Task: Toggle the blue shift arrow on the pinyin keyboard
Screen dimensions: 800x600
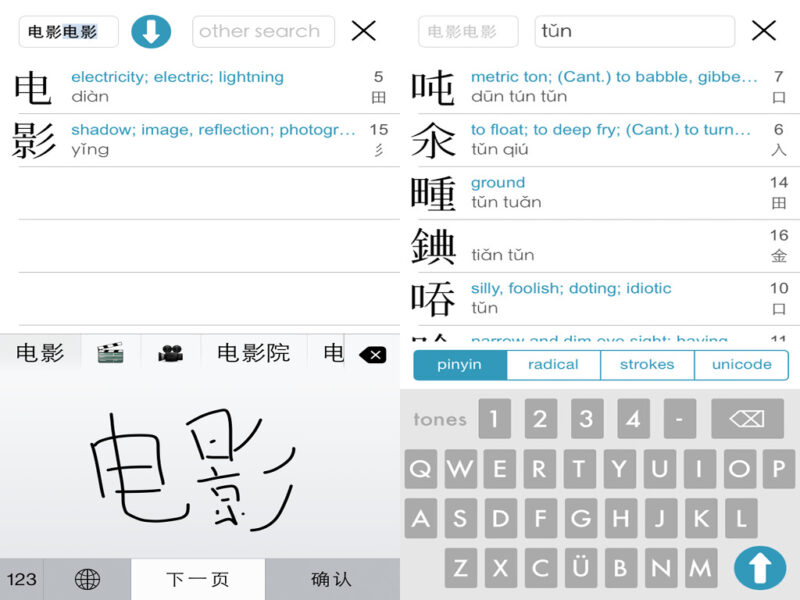Action: coord(760,567)
